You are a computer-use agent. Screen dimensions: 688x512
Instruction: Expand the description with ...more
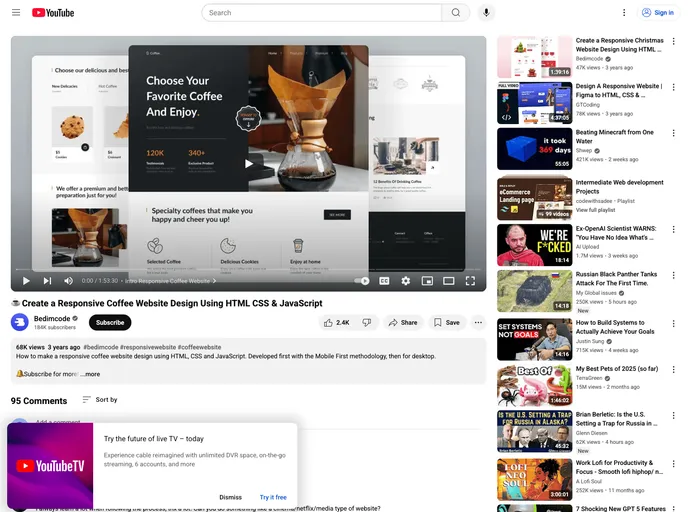point(90,374)
